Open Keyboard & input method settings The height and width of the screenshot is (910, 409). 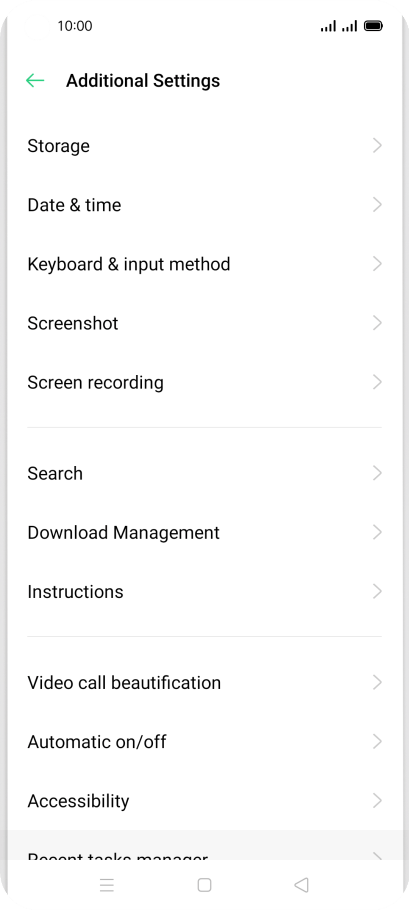point(204,264)
